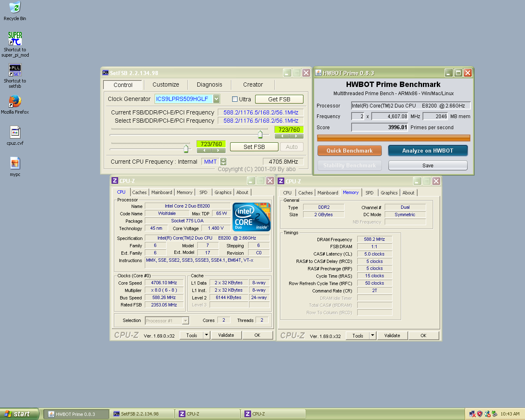Click OK in left CPU-Z window
The width and height of the screenshot is (525, 420).
coord(258,335)
